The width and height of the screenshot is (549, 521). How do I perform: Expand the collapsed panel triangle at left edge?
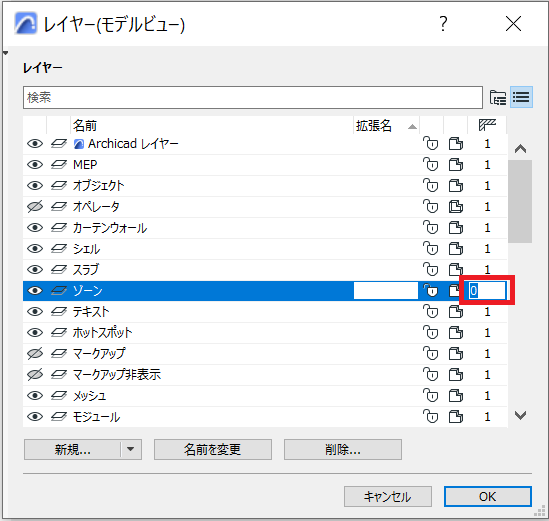[x=5, y=53]
